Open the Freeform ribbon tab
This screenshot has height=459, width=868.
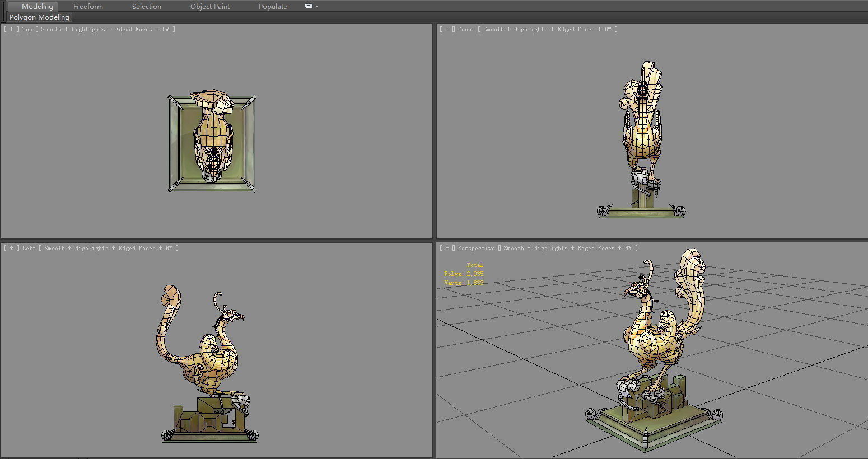[x=88, y=7]
